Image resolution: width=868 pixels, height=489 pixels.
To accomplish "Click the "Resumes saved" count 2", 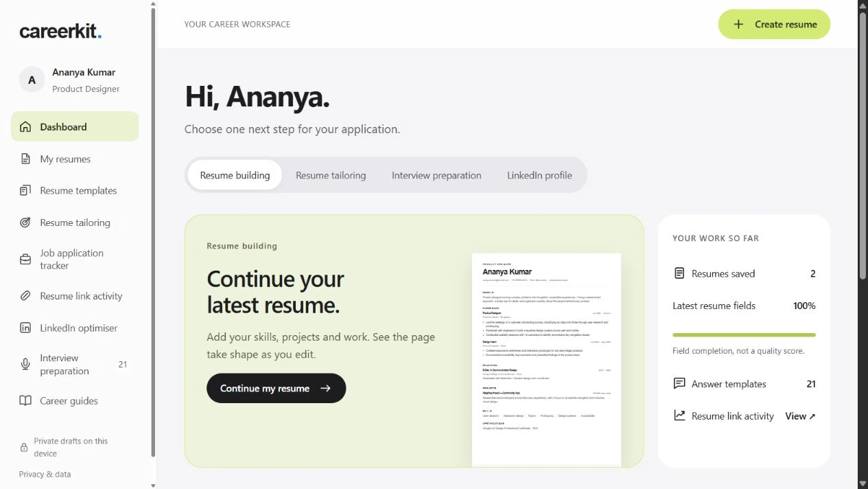I will [813, 273].
